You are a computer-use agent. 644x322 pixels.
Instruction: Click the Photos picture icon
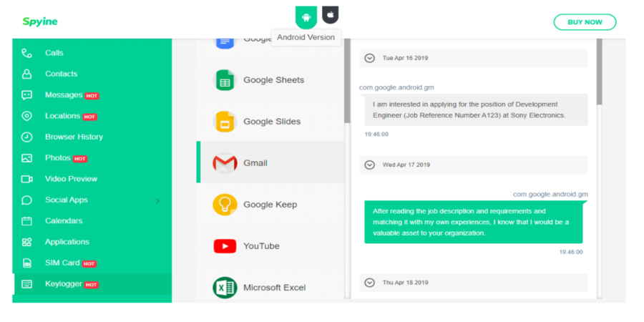26,158
